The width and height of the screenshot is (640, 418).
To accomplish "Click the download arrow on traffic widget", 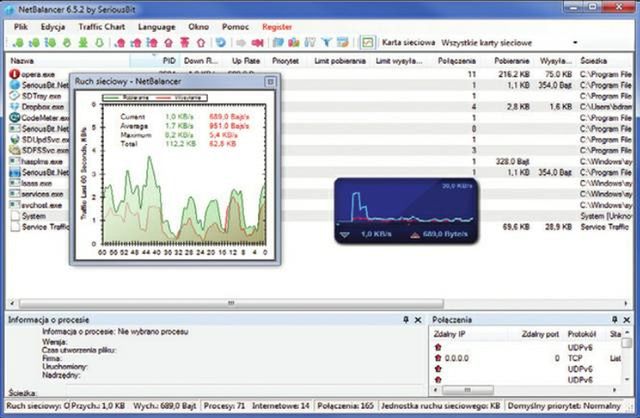I will (345, 235).
